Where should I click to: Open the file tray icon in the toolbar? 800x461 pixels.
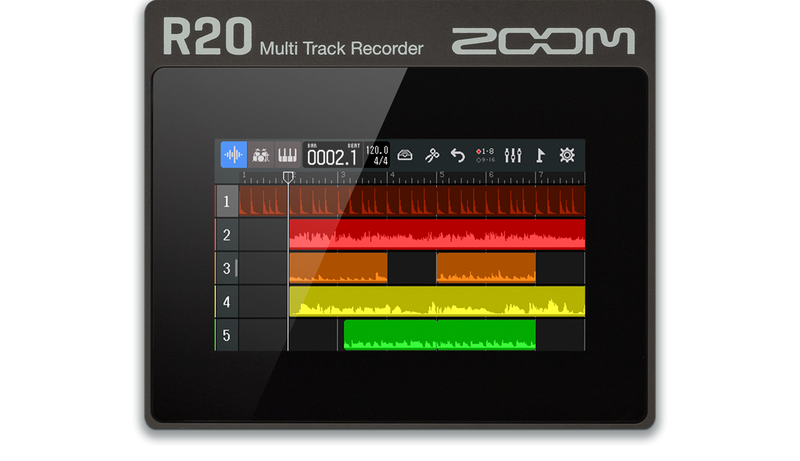point(405,155)
